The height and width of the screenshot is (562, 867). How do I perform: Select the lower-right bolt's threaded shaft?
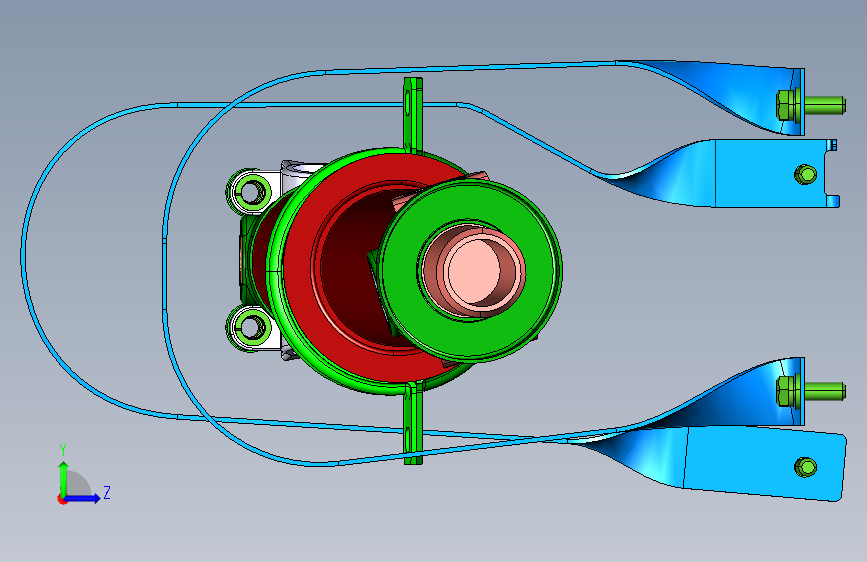pos(825,391)
